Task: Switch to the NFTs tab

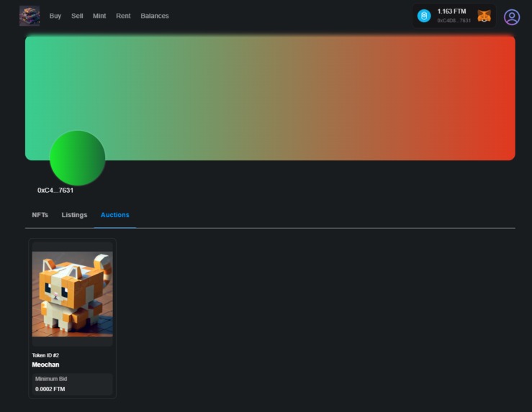Action: click(40, 215)
